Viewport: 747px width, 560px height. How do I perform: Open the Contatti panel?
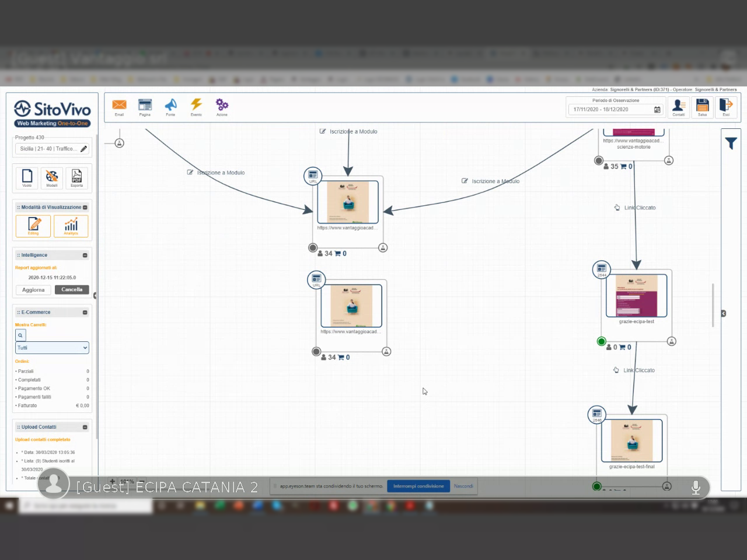(x=678, y=107)
